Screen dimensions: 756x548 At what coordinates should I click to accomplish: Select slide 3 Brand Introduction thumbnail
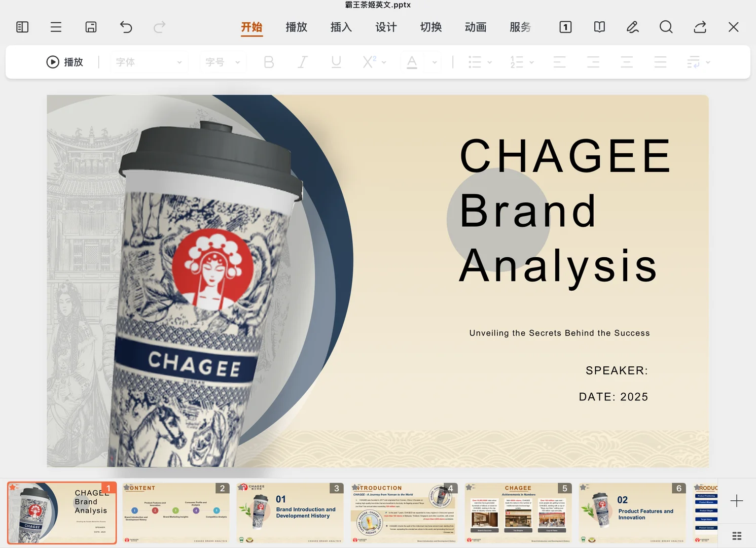290,513
